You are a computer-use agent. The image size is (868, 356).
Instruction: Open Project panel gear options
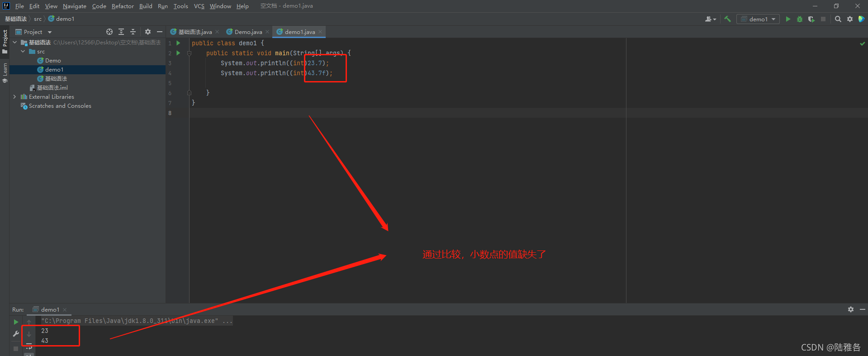148,32
